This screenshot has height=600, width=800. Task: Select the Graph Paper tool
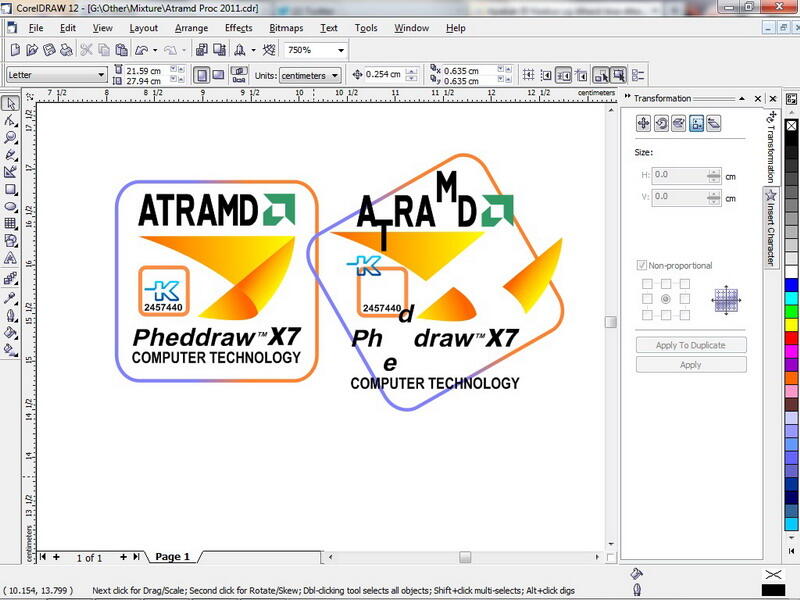(10, 223)
